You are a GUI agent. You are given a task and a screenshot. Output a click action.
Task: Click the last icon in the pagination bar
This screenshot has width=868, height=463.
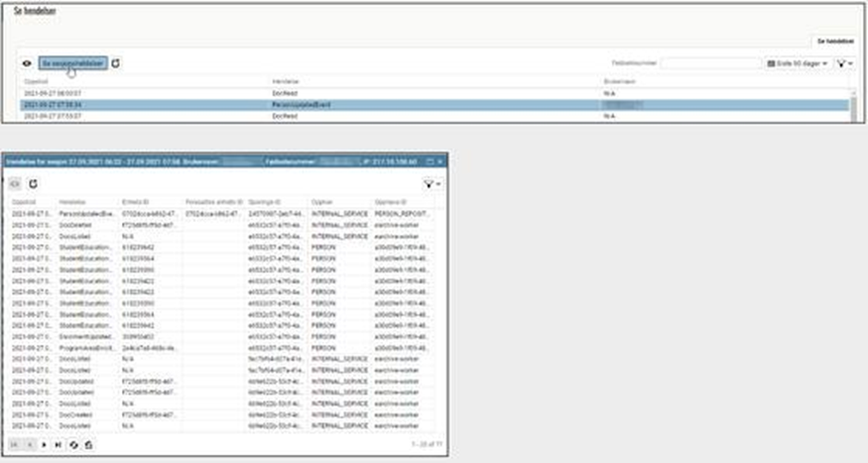tap(88, 445)
